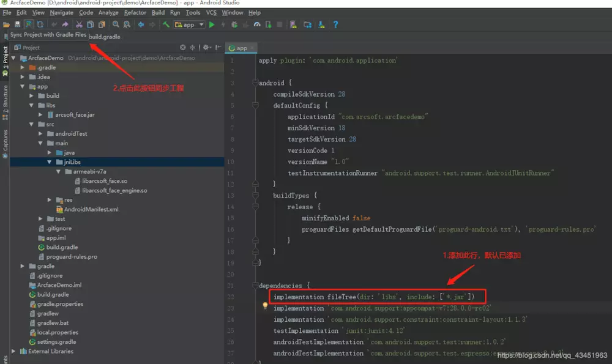Expand the .gradle folder
612x364 pixels.
[x=22, y=67]
